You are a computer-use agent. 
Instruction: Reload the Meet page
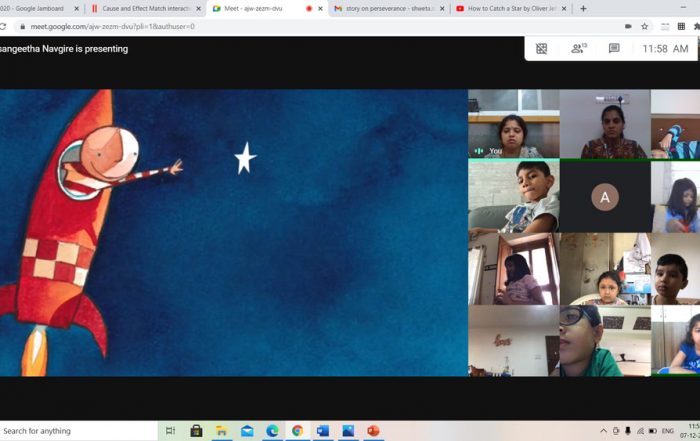tap(3, 27)
